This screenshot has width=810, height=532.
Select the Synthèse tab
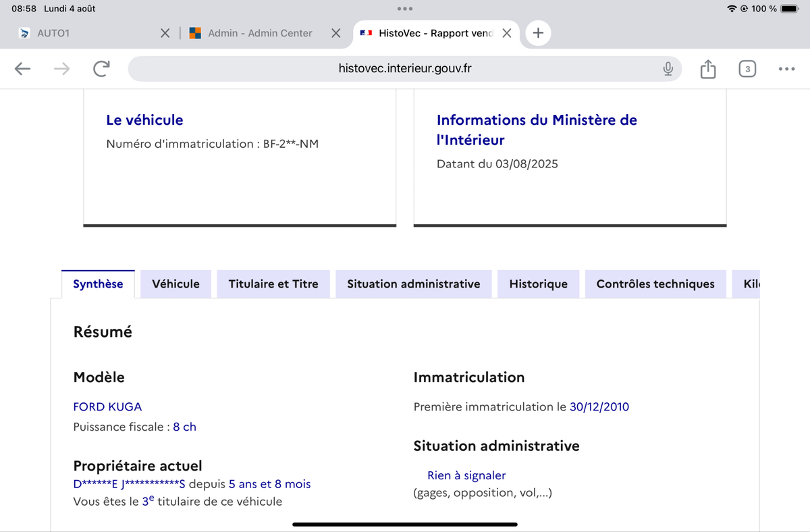click(x=98, y=284)
